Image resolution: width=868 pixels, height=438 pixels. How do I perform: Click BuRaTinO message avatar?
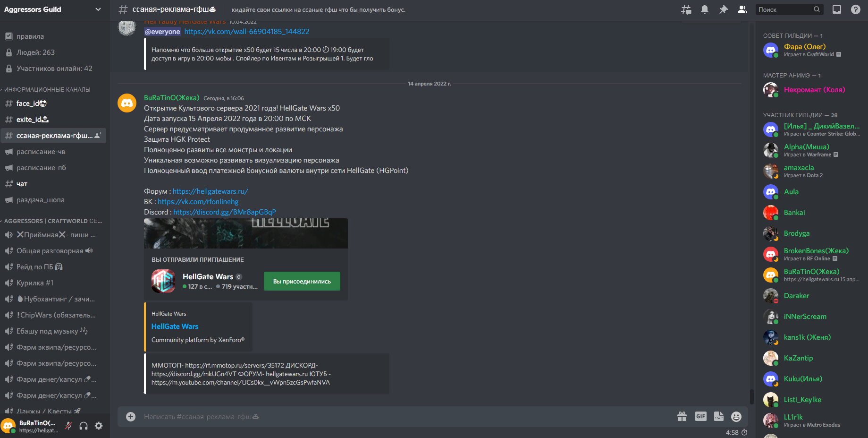[127, 103]
